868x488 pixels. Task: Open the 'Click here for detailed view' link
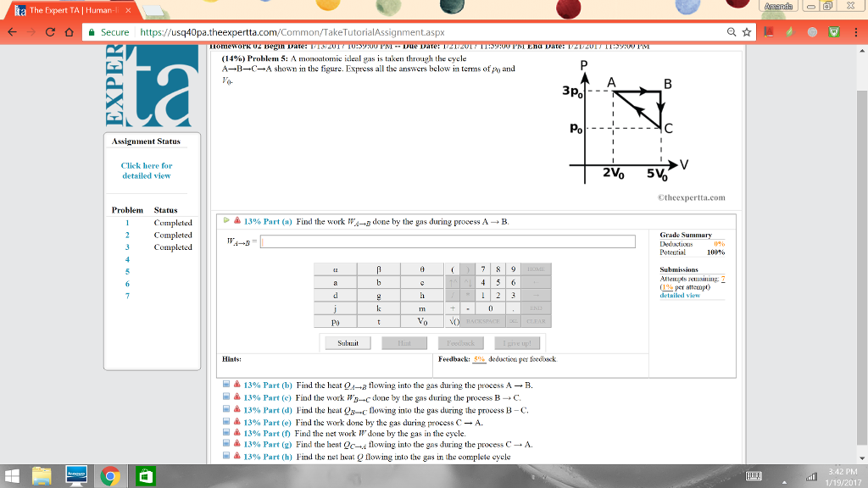pyautogui.click(x=146, y=170)
